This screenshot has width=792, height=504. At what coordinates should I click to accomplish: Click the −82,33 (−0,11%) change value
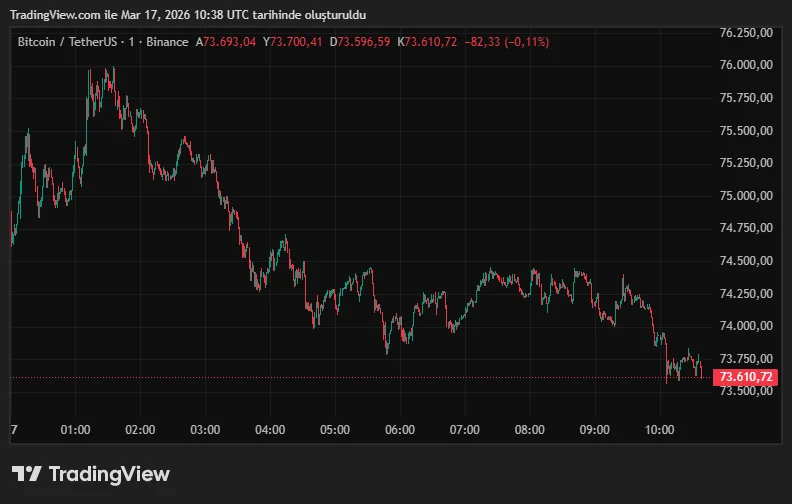point(507,42)
